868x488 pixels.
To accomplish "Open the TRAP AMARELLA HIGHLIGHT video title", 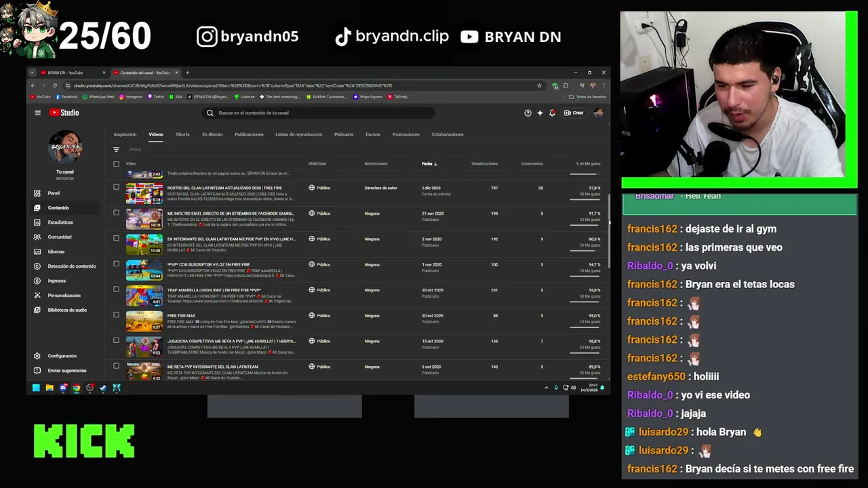I will [x=214, y=290].
